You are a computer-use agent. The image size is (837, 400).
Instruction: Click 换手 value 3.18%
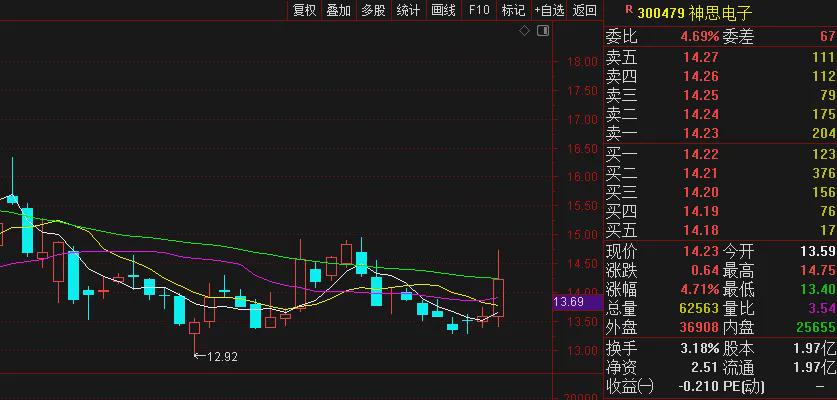[700, 349]
